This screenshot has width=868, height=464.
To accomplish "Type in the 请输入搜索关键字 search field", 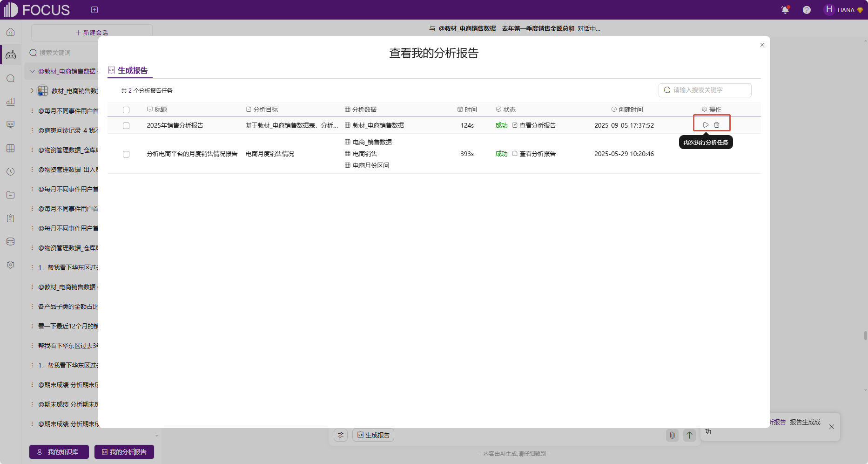I will [704, 90].
